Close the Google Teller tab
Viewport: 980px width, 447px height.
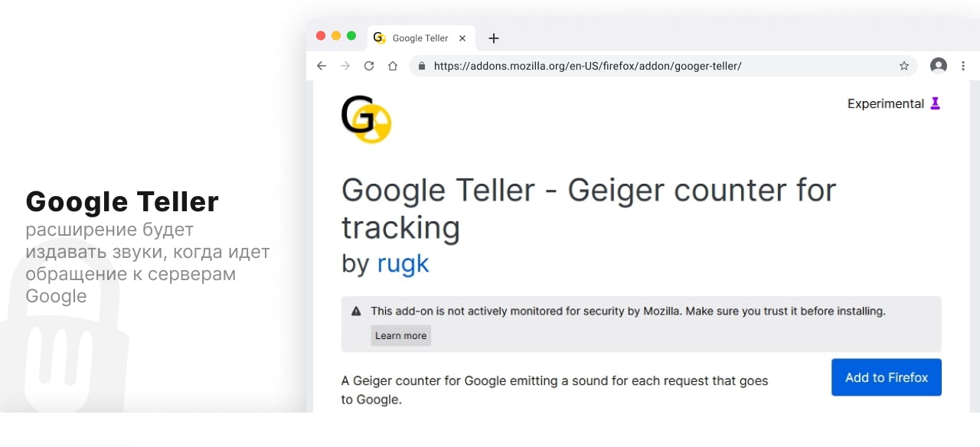tap(462, 38)
